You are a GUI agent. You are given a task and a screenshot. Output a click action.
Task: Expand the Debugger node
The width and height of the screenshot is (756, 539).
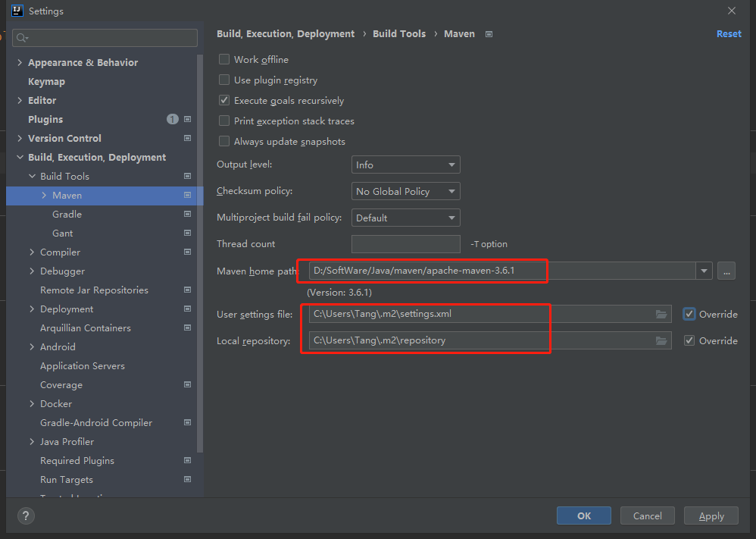(32, 271)
